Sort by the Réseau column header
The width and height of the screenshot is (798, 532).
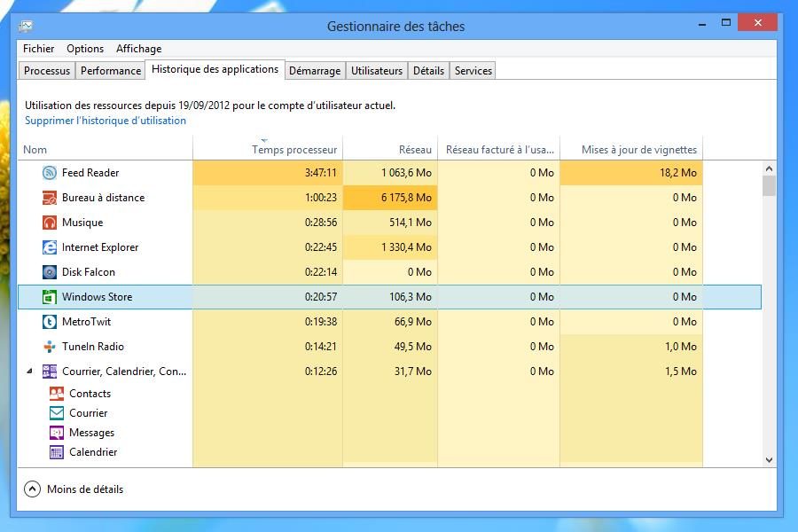click(x=415, y=150)
